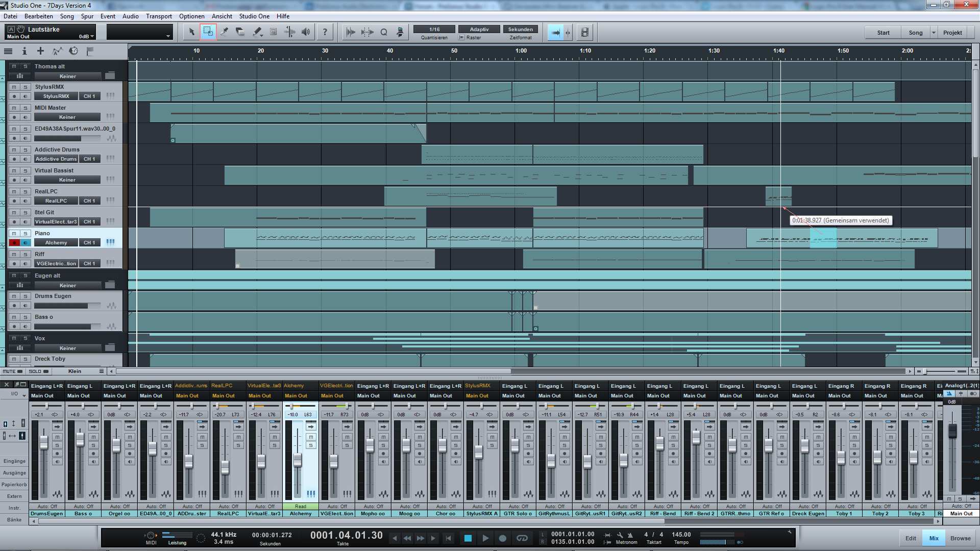Mute the Virtual Bassist track
980x551 pixels.
pos(14,171)
